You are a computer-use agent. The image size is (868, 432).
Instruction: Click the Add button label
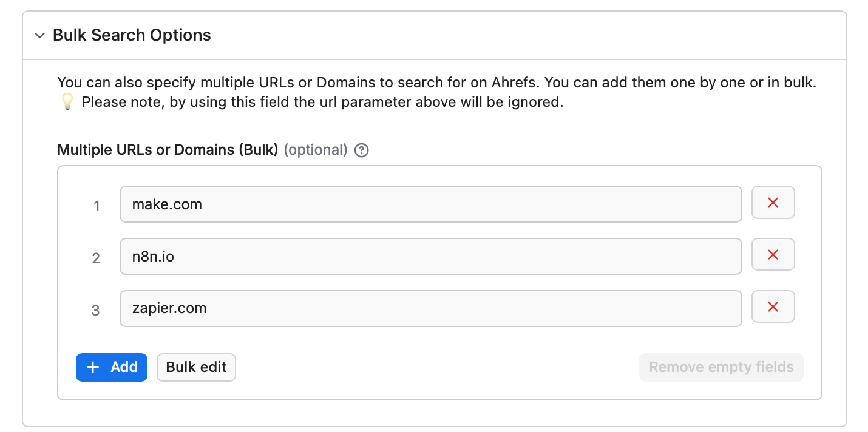click(124, 367)
